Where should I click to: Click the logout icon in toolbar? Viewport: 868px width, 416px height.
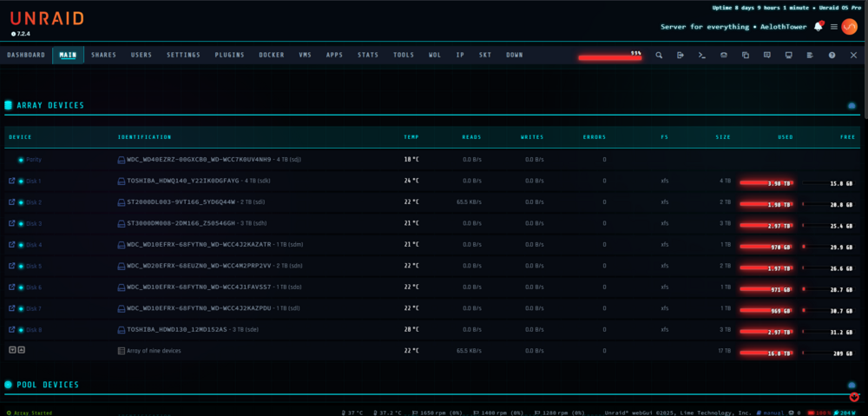[x=681, y=56]
